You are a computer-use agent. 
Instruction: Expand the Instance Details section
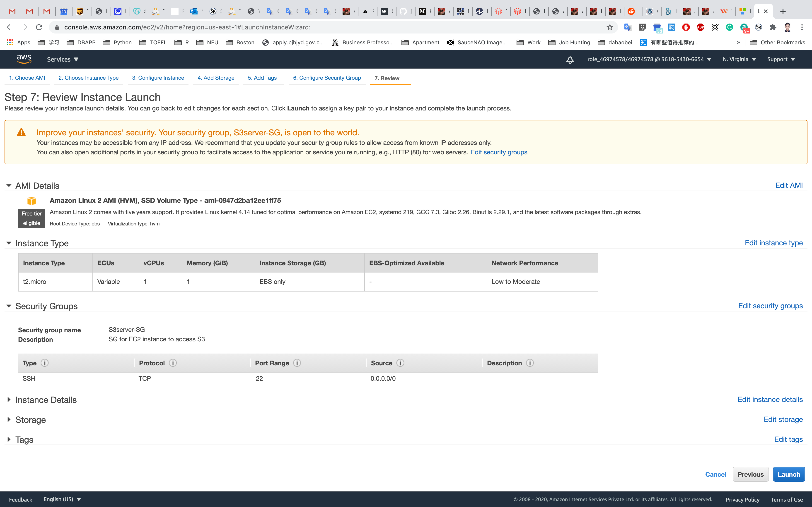pos(9,399)
